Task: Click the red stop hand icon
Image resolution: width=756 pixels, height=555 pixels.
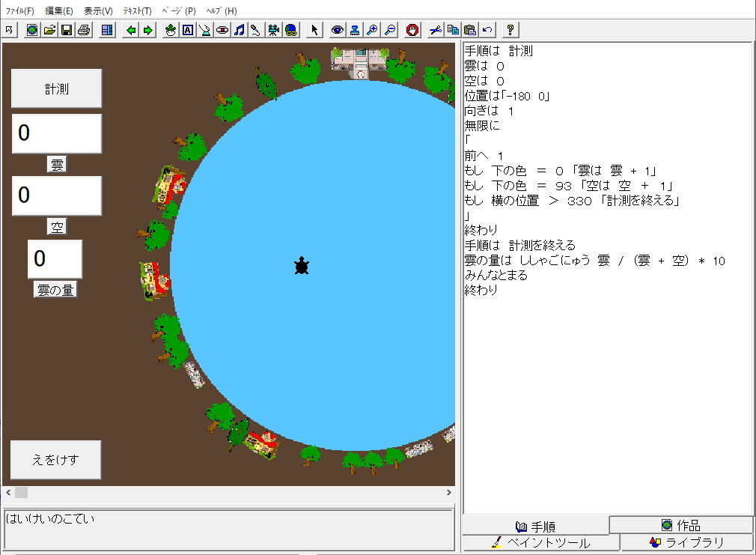Action: point(412,30)
